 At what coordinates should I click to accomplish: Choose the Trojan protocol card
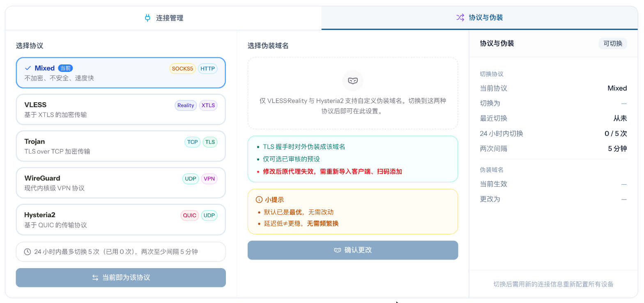(121, 146)
